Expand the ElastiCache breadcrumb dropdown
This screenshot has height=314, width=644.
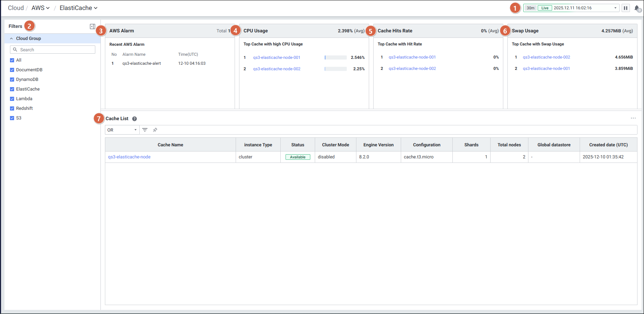pyautogui.click(x=78, y=8)
